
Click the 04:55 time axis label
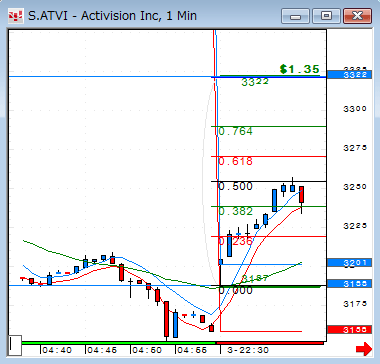192,350
